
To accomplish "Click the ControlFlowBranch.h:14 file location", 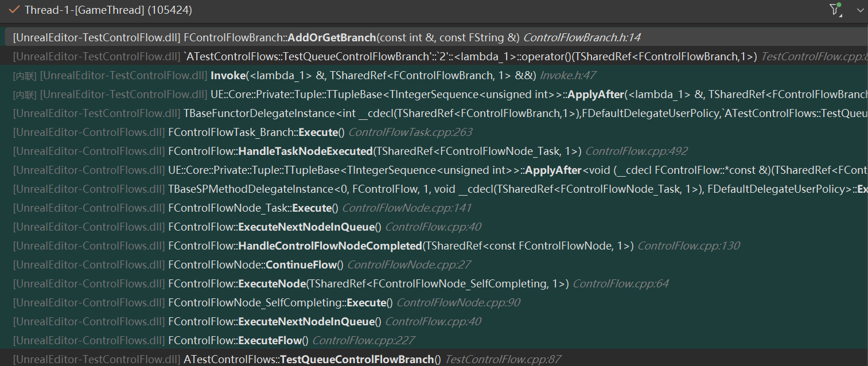I will coord(582,37).
